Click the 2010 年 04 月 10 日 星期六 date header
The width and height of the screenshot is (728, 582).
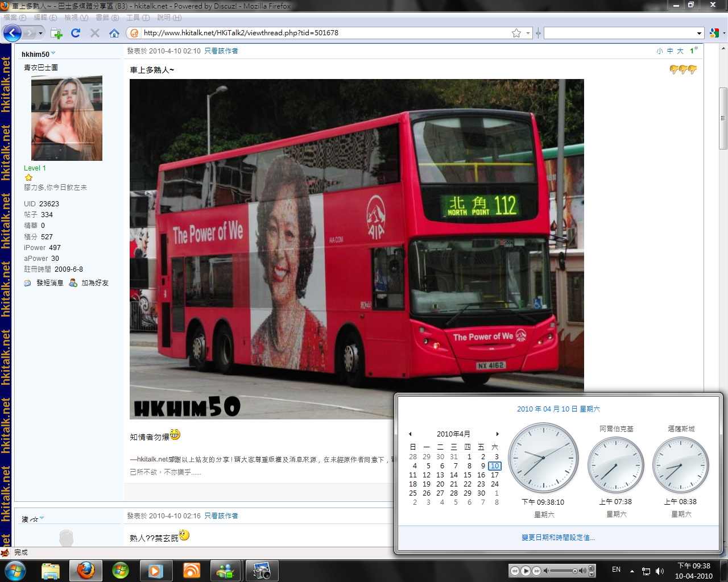click(x=559, y=409)
